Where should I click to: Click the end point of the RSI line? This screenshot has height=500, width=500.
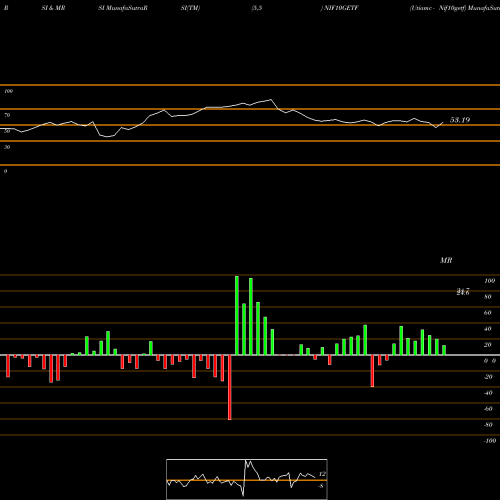pos(443,123)
